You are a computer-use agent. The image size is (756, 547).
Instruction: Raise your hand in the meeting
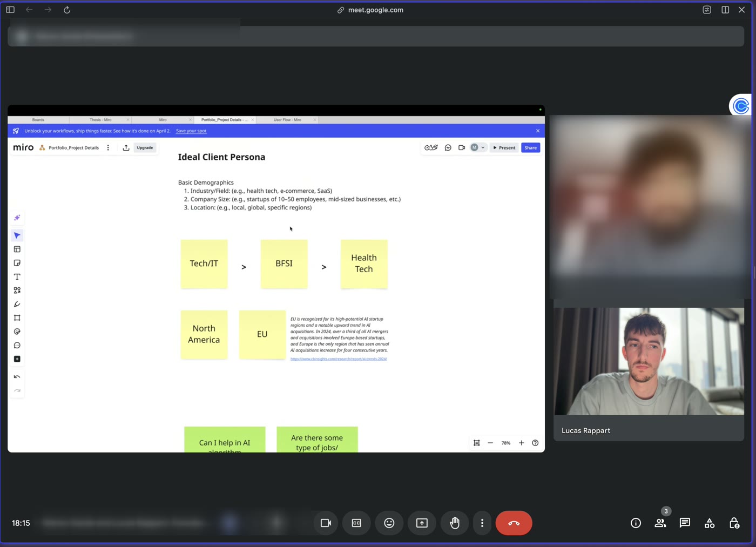(x=455, y=523)
